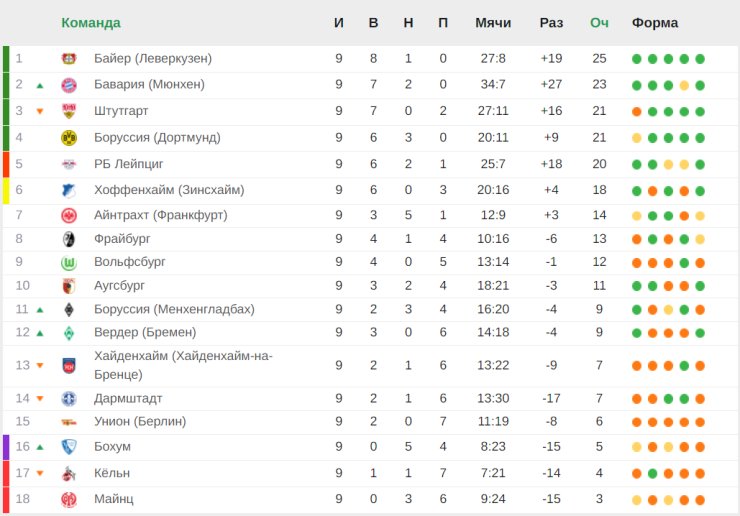Sort standings by the Оч points header

click(x=599, y=23)
